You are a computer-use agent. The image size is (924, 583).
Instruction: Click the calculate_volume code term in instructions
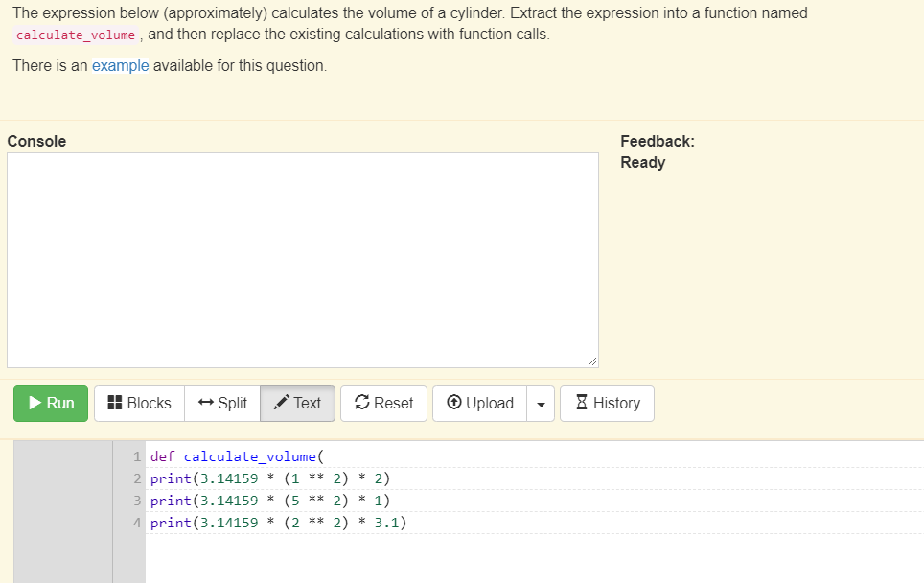coord(76,35)
